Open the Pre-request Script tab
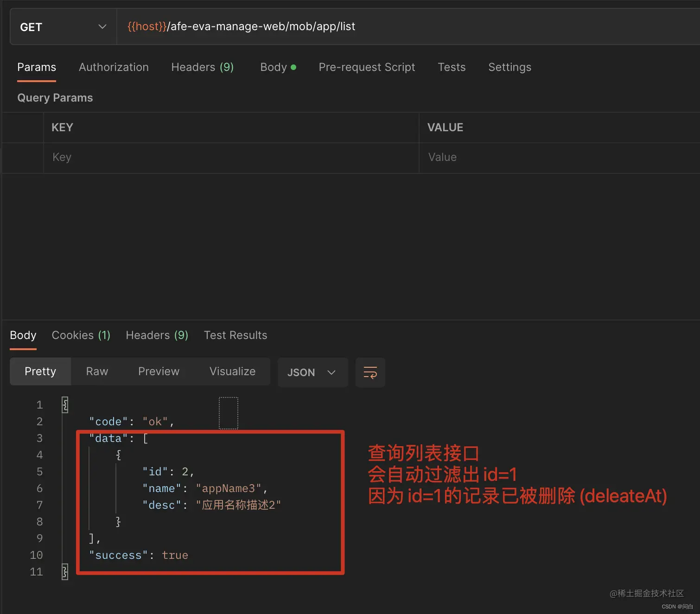Screen dimensions: 700x614 click(367, 67)
